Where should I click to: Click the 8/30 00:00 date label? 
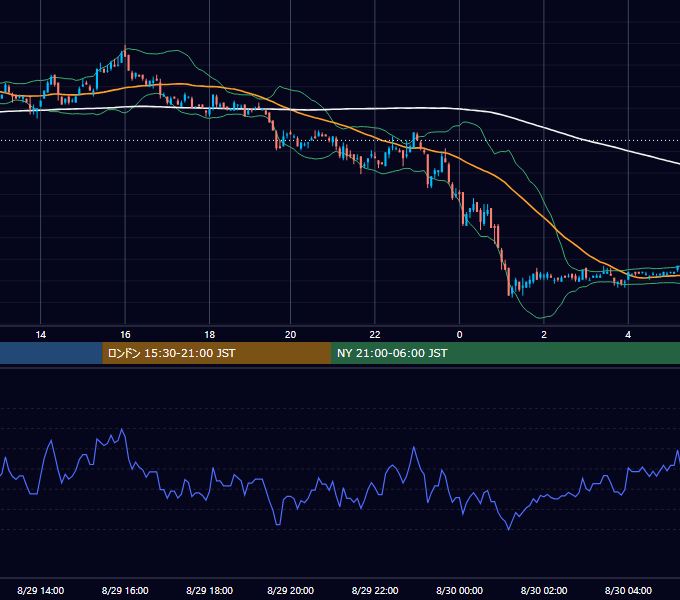coord(459,590)
